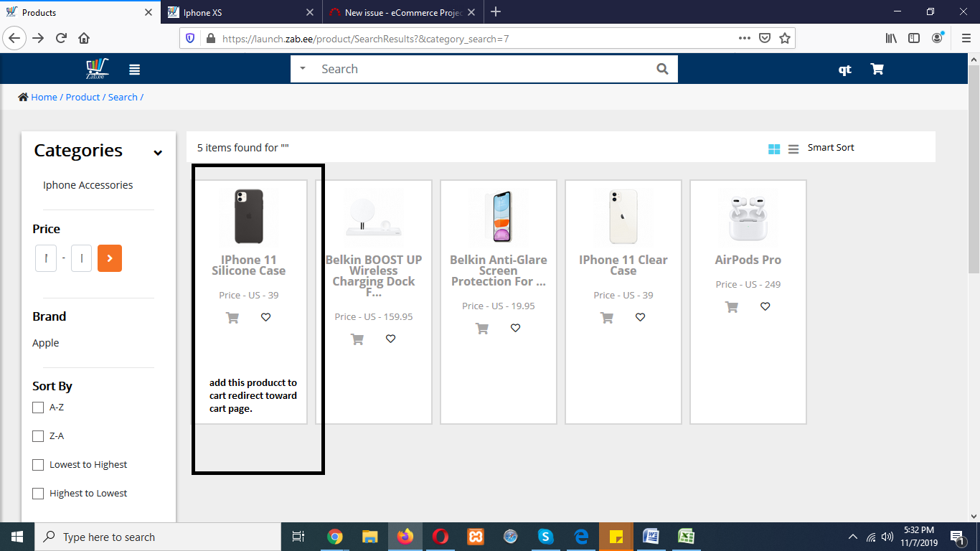Open Firefox library
This screenshot has height=551, width=980.
[891, 38]
